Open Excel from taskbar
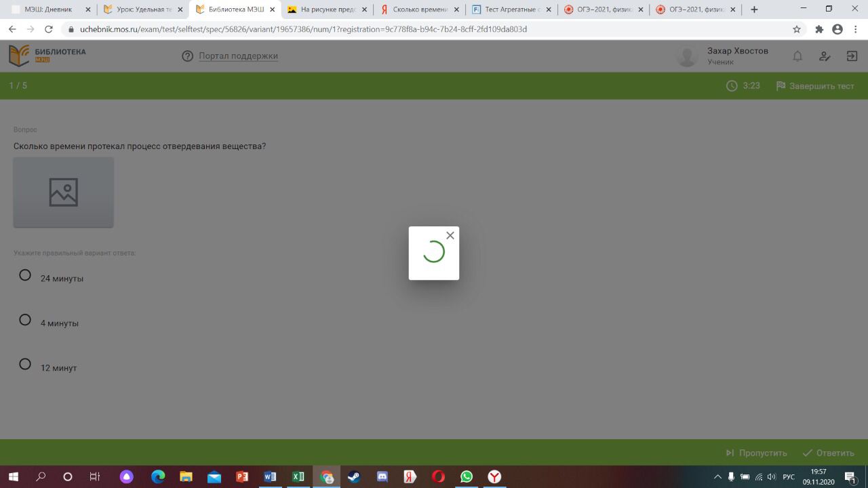The height and width of the screenshot is (488, 868). pos(298,476)
